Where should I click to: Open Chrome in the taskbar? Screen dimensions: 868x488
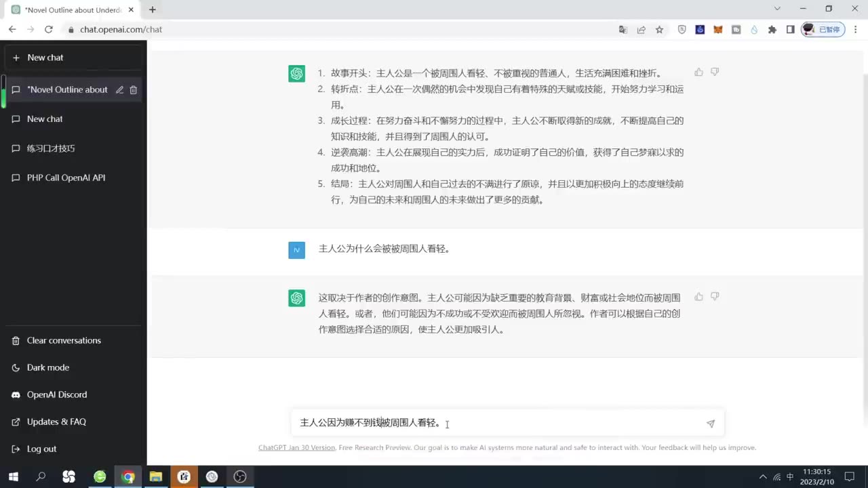pos(127,476)
